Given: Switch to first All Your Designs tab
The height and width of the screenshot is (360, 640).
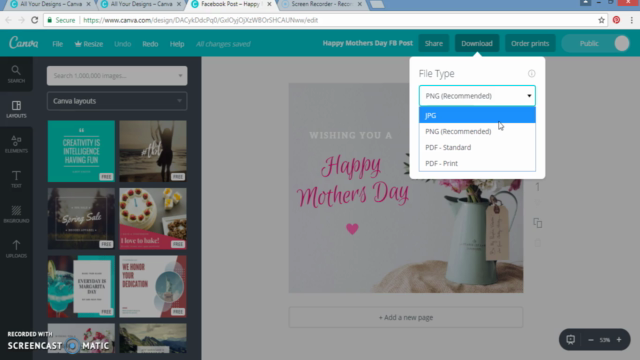Looking at the screenshot, I should pos(50,4).
